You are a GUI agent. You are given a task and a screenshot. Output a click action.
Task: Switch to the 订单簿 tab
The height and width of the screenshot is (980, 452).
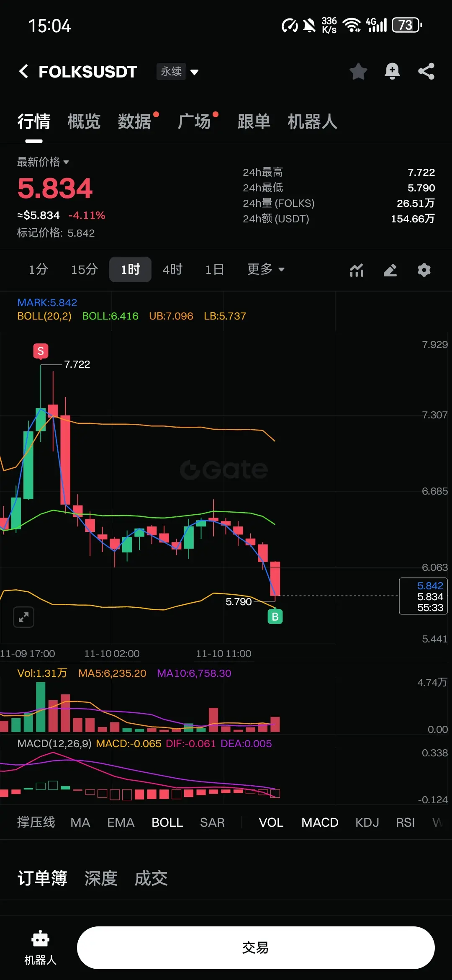(x=42, y=878)
